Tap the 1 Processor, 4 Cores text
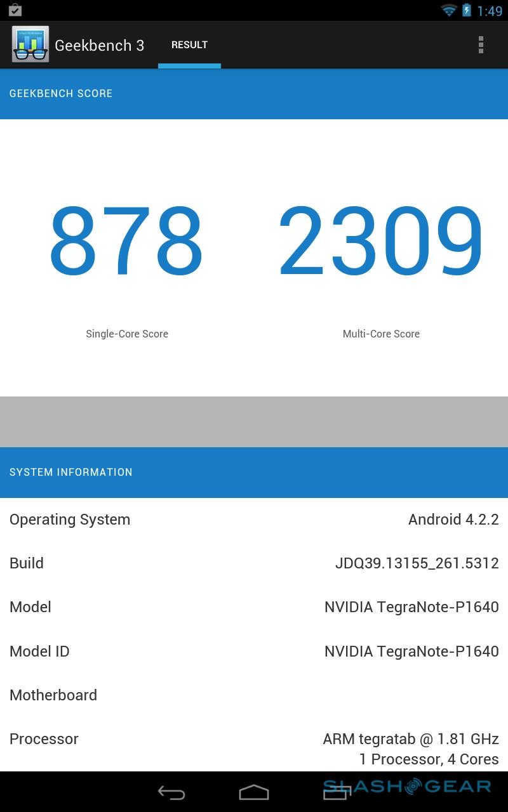This screenshot has height=812, width=508. pos(429,759)
